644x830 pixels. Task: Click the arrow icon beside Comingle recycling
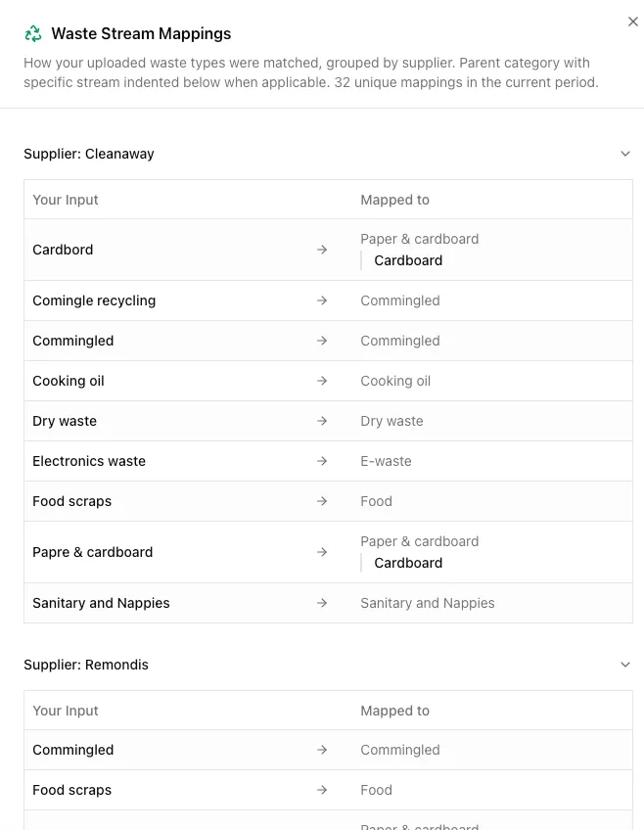(322, 300)
